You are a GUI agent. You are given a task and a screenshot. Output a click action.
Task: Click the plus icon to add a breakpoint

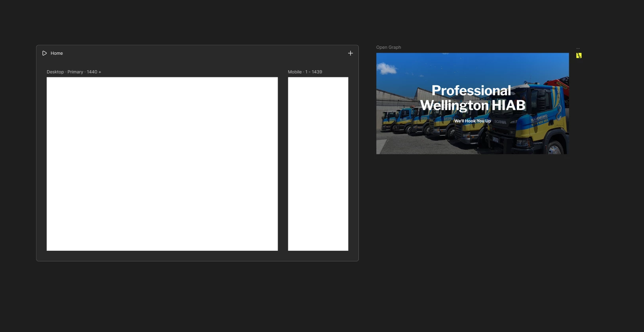pyautogui.click(x=351, y=53)
